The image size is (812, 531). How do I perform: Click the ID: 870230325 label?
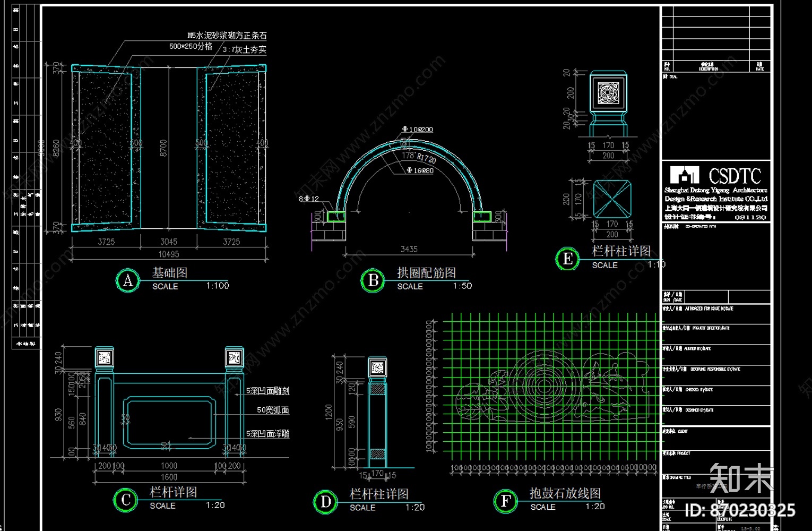pyautogui.click(x=740, y=510)
